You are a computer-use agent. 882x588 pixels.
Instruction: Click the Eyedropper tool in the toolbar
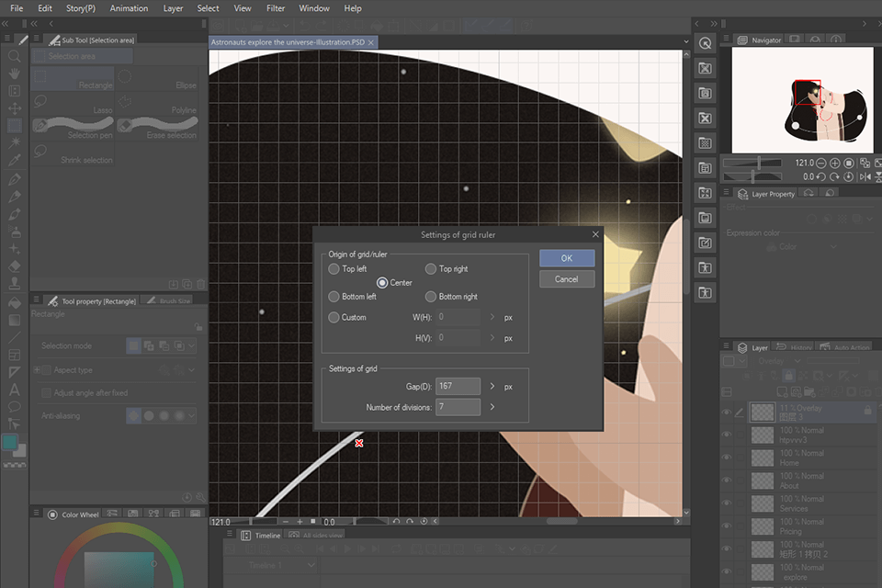coord(13,160)
